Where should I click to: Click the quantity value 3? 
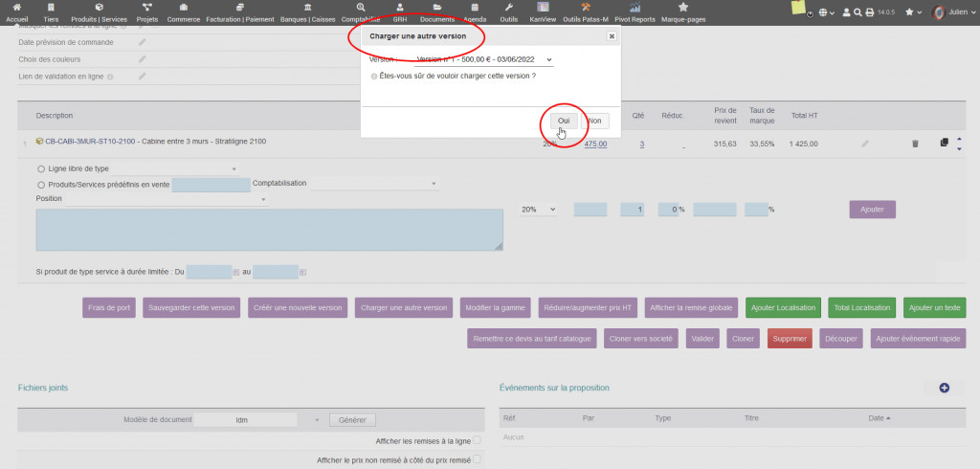(x=642, y=144)
